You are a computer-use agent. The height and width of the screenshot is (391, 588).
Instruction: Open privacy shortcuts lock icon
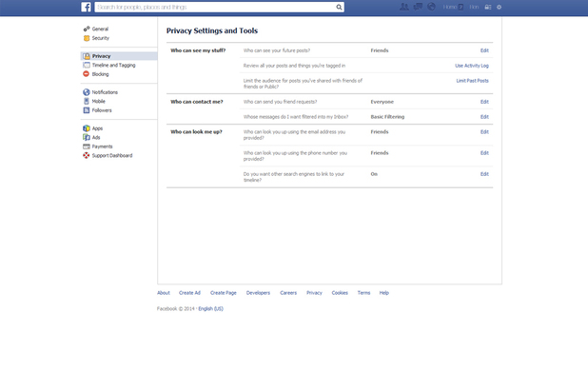tap(488, 7)
